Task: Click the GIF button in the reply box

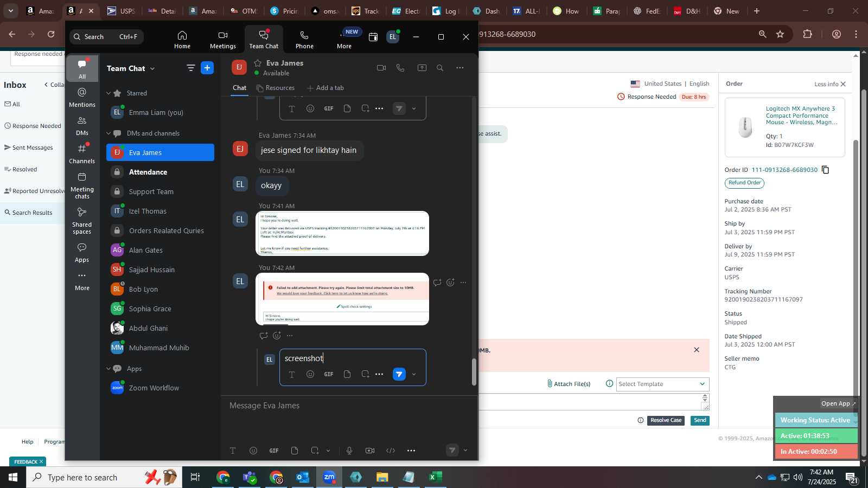Action: (329, 374)
